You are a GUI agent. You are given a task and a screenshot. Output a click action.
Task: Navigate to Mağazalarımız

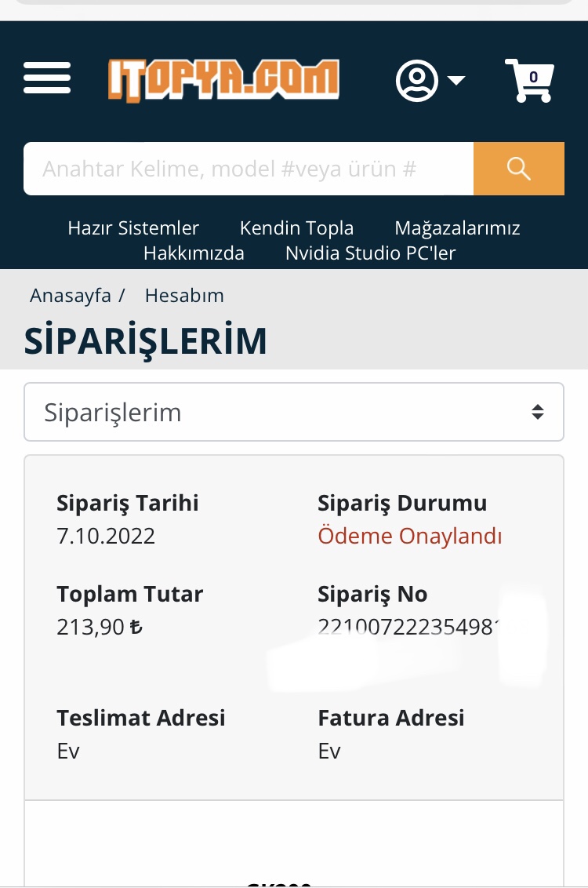point(457,228)
